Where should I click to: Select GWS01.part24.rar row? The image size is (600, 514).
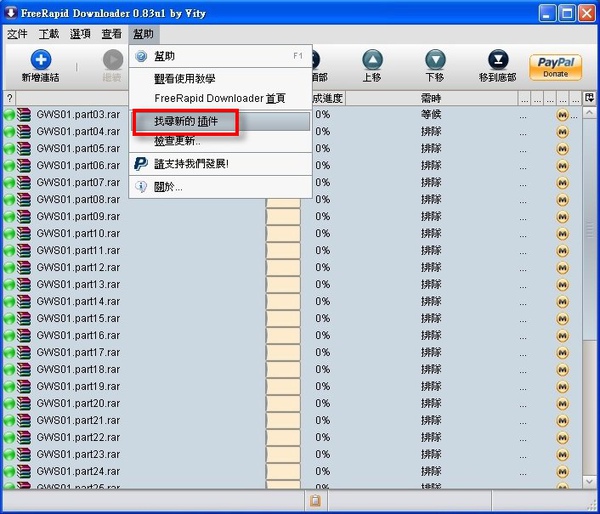(293, 471)
